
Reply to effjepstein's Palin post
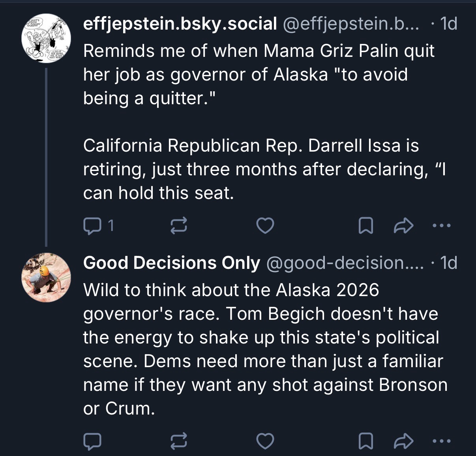(x=93, y=226)
